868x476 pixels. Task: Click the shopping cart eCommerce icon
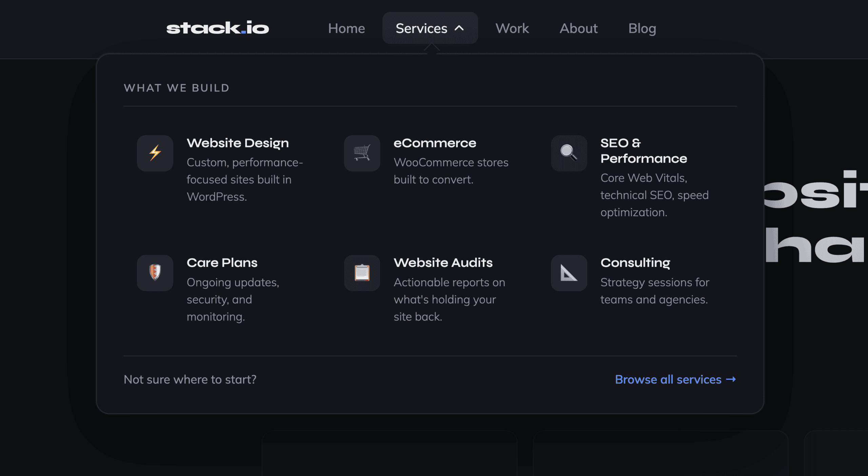point(362,153)
